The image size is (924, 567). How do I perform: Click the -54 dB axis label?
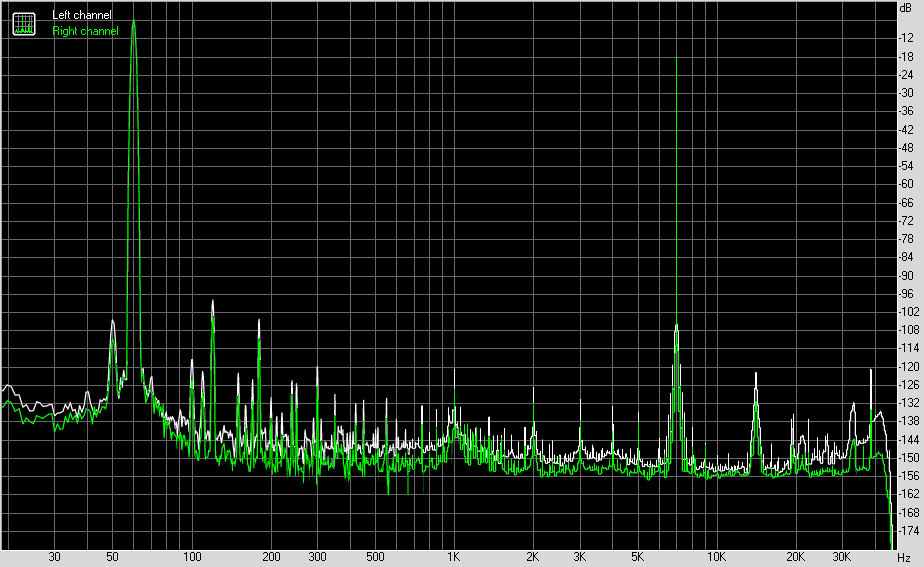pyautogui.click(x=906, y=166)
